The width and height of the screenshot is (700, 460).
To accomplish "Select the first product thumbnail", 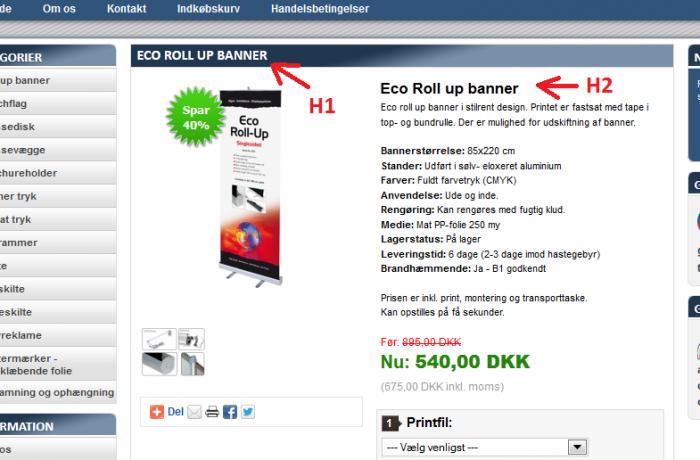I will tap(159, 339).
